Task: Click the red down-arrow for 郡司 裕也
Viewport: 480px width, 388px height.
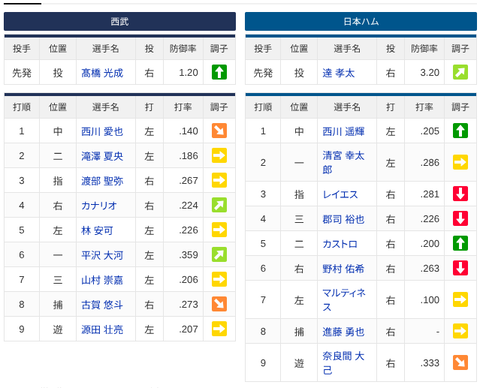Action: (x=460, y=219)
